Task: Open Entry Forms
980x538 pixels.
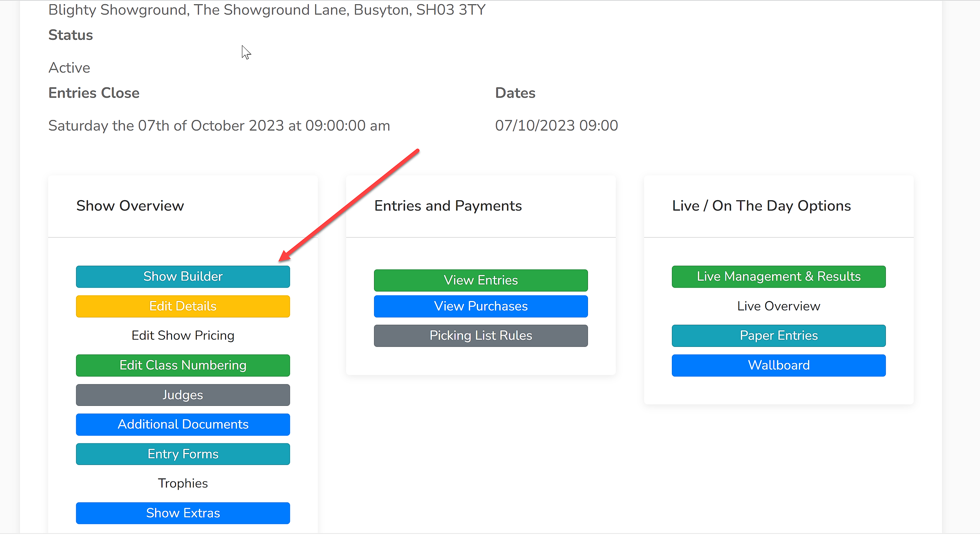Action: (183, 454)
